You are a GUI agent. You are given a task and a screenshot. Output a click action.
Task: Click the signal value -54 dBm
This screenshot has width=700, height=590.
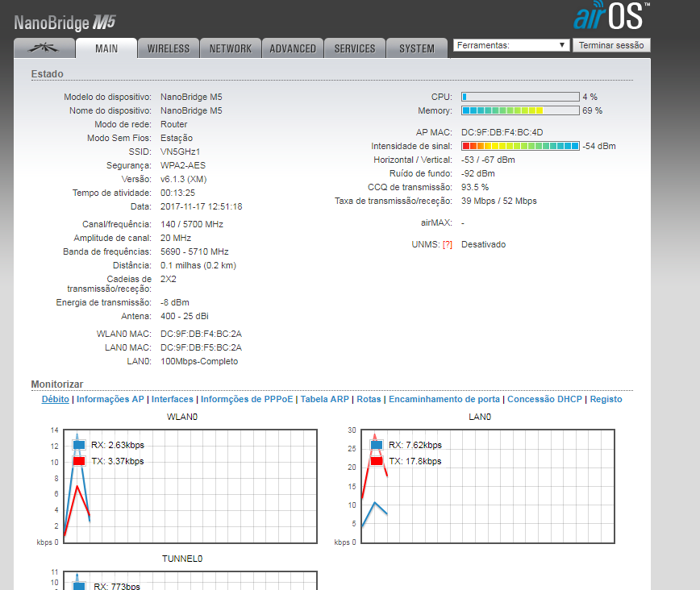pyautogui.click(x=599, y=146)
